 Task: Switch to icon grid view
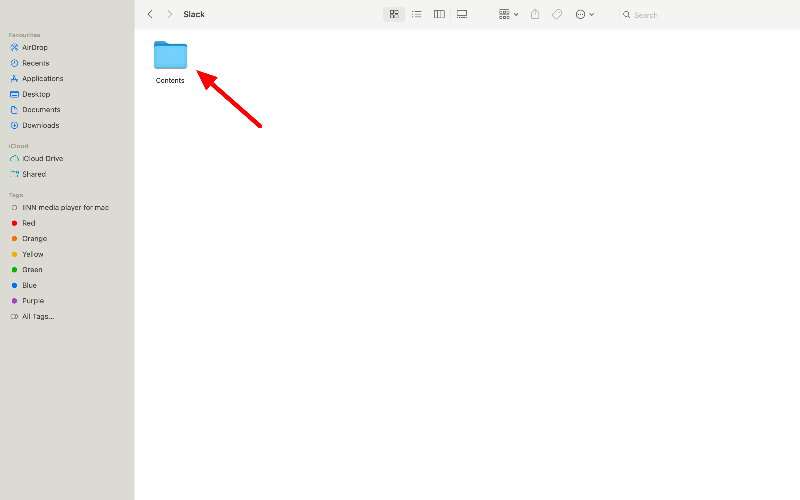(x=394, y=14)
